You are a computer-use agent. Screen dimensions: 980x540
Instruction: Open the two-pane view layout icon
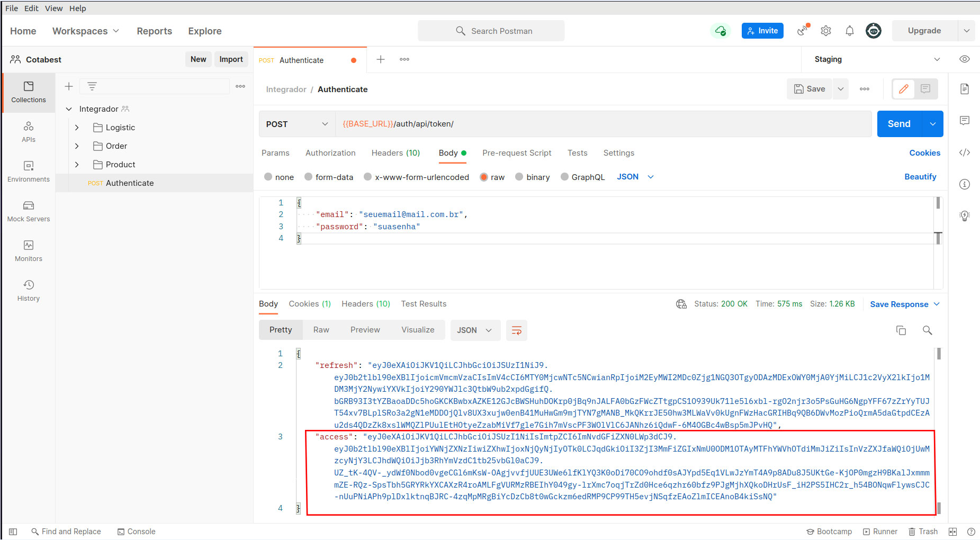pos(952,532)
